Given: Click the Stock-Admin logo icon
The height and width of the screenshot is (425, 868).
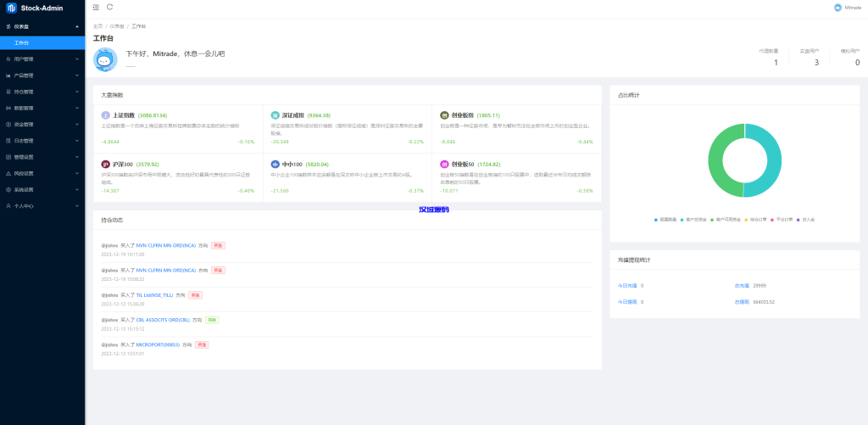Looking at the screenshot, I should click(x=11, y=8).
